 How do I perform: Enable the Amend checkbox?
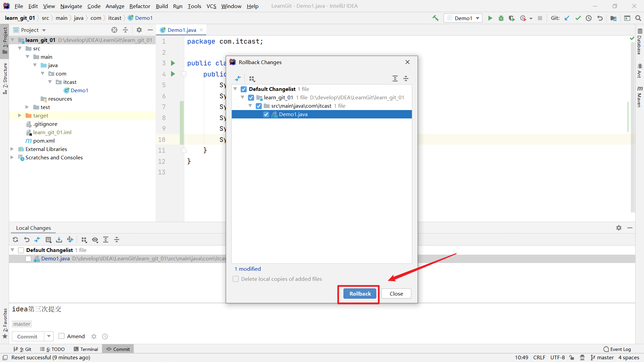(62, 336)
